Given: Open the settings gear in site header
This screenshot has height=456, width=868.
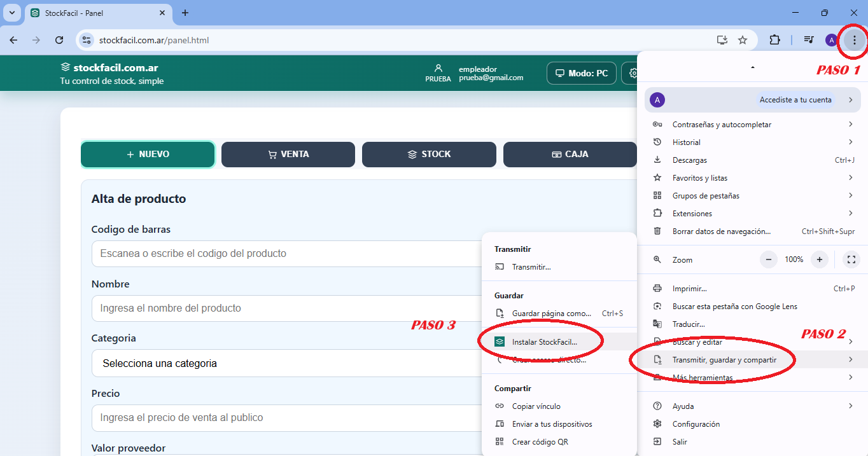Looking at the screenshot, I should [633, 73].
